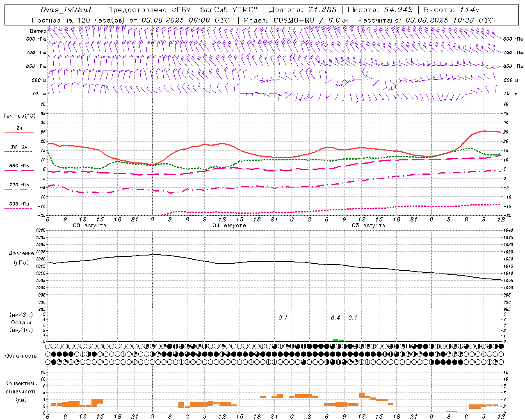The width and height of the screenshot is (525, 420).
Task: Click the Рассчитано: 03.08.2025 10:38 UTC timestamp
Action: 426,20
